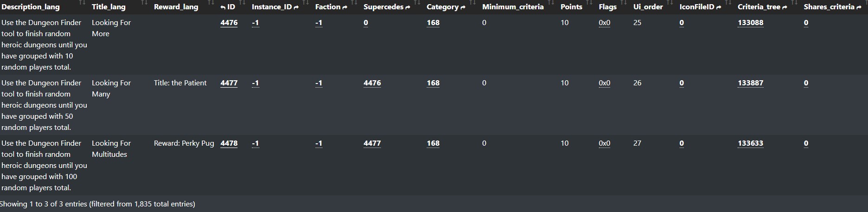Open Category 168 link for Looking For Many

[x=433, y=83]
